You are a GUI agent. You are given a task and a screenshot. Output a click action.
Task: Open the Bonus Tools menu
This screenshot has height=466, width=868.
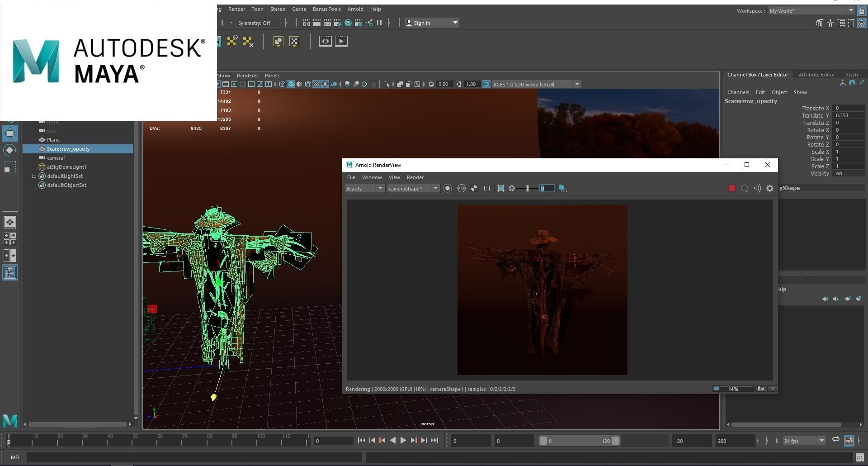click(326, 9)
